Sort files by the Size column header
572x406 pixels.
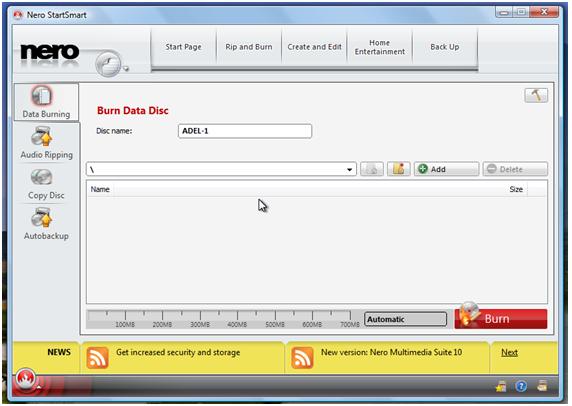[x=516, y=189]
